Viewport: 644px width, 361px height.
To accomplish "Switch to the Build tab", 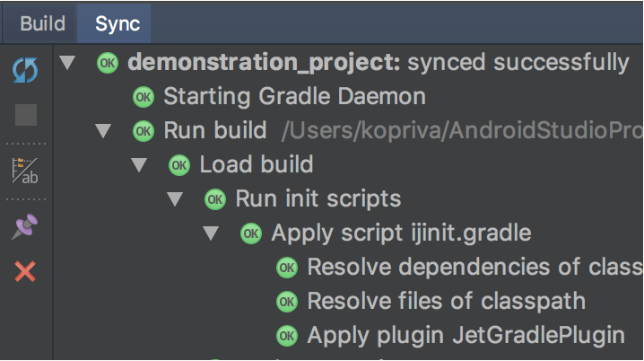I will pos(42,23).
